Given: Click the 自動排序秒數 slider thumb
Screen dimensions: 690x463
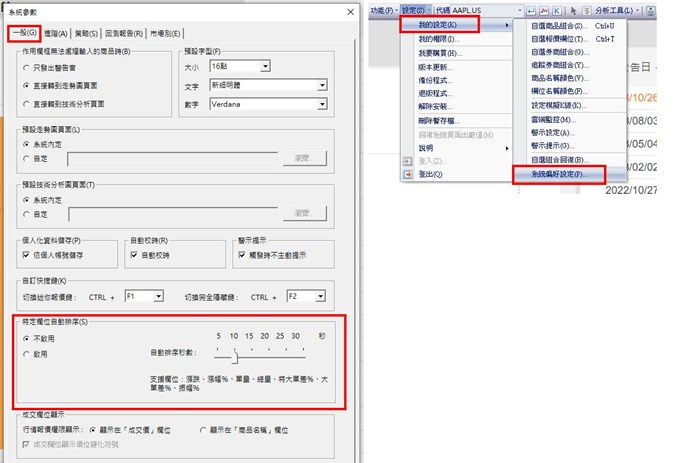Looking at the screenshot, I should click(235, 358).
